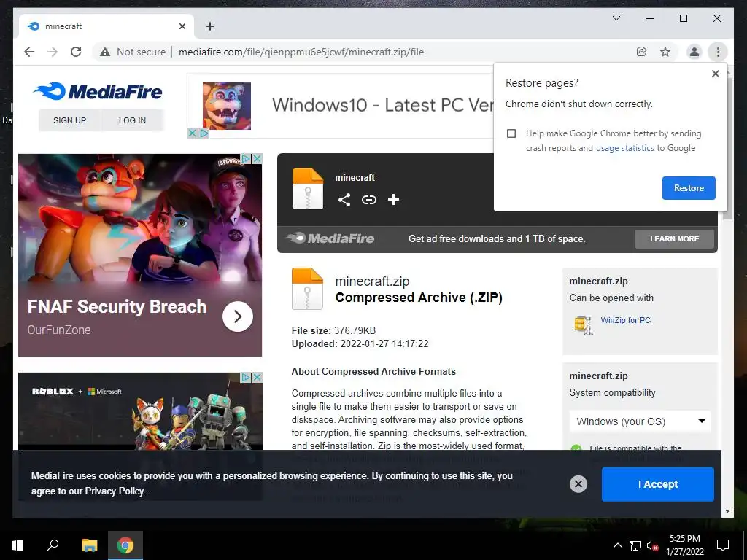
Task: Click the zip file icon in dark header
Action: 308,189
